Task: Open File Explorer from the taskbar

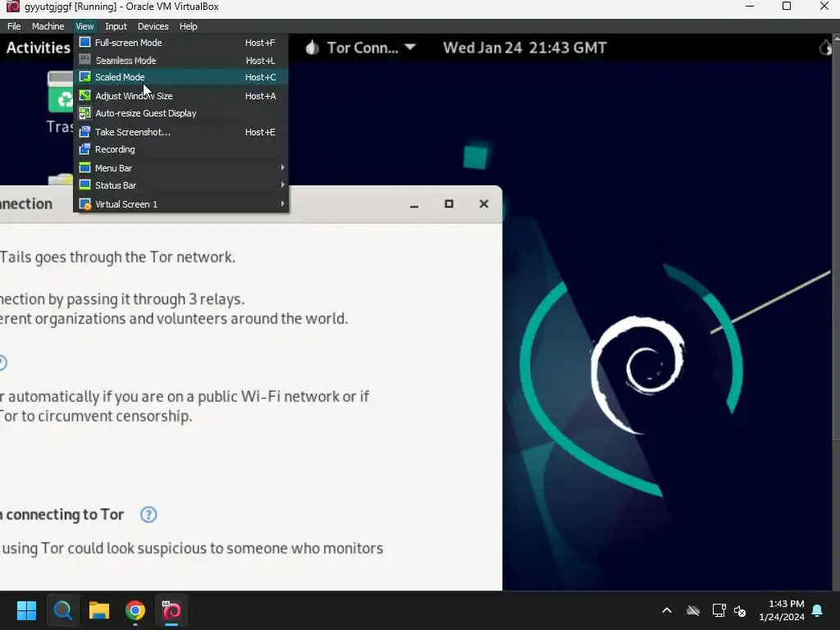Action: [x=99, y=610]
